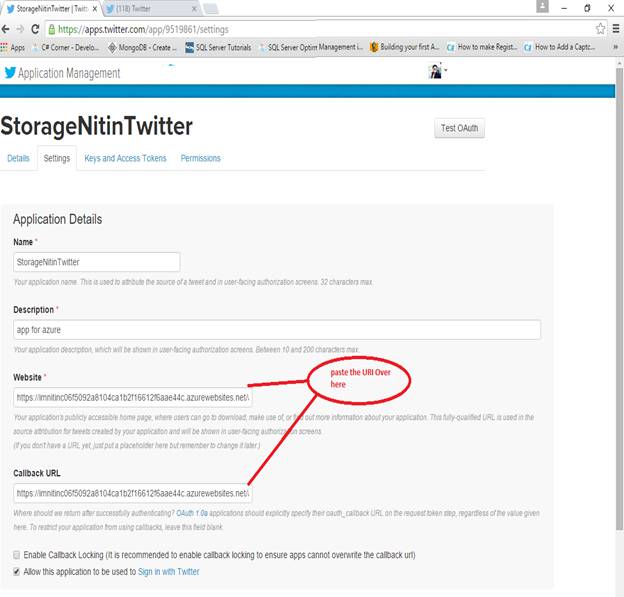624x597 pixels.
Task: Click the Callback URL field
Action: point(133,494)
